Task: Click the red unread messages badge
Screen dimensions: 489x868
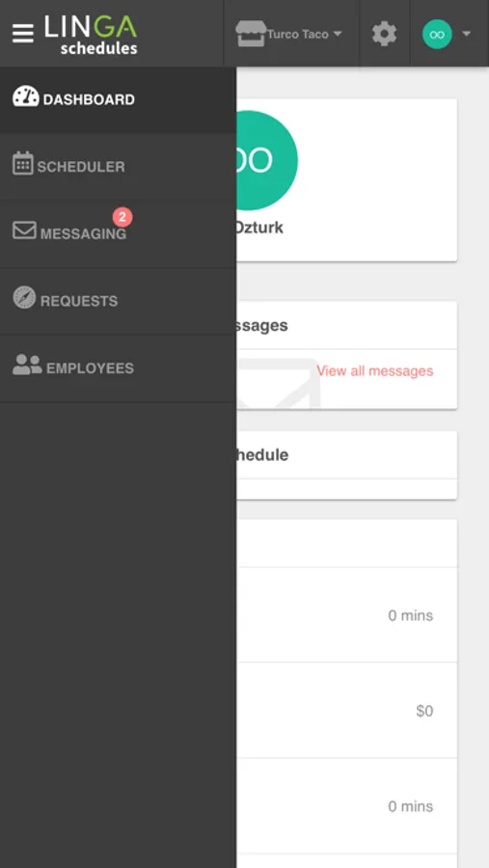Action: (x=122, y=217)
